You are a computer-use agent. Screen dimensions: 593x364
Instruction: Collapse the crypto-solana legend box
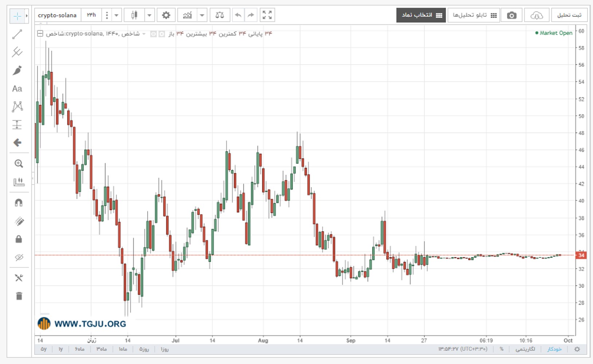[40, 33]
